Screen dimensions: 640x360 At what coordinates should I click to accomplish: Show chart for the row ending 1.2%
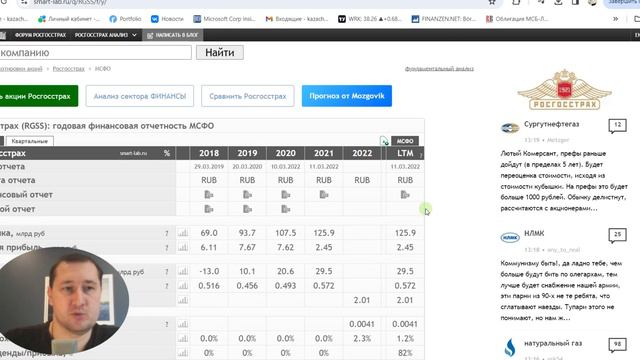click(x=183, y=338)
